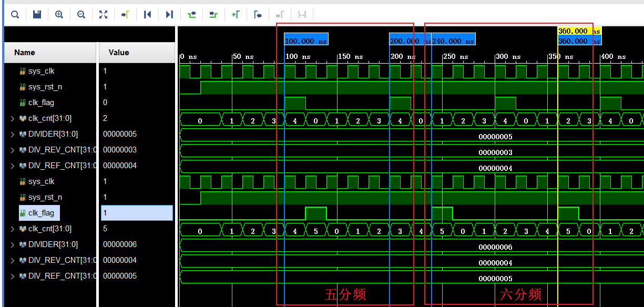
Task: Click the zoom fit icon
Action: point(103,15)
